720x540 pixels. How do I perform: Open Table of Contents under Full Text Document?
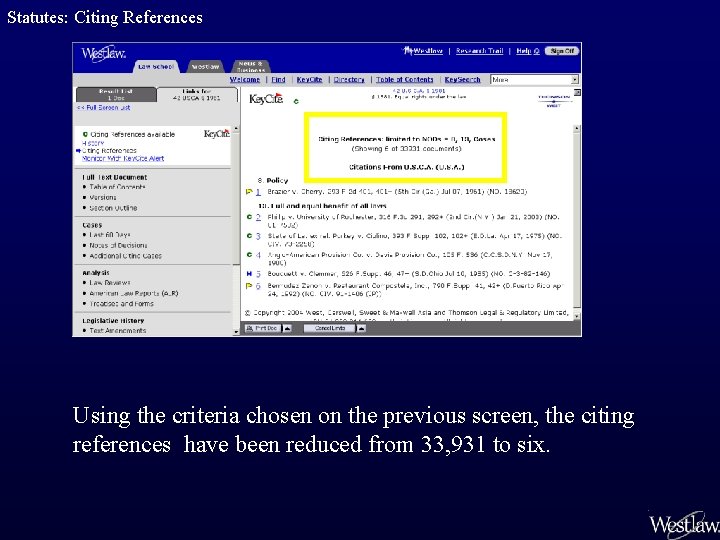(x=118, y=187)
